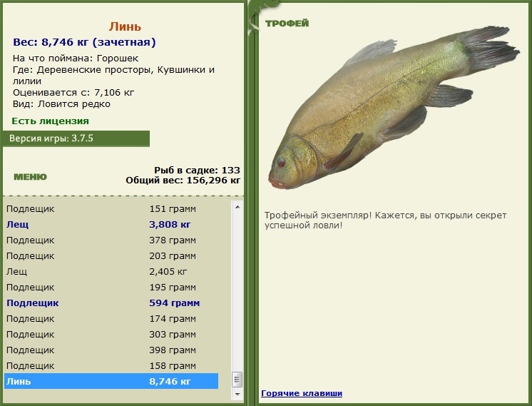
Task: Click the Общий вес: 156,296 кг text
Action: tap(183, 181)
